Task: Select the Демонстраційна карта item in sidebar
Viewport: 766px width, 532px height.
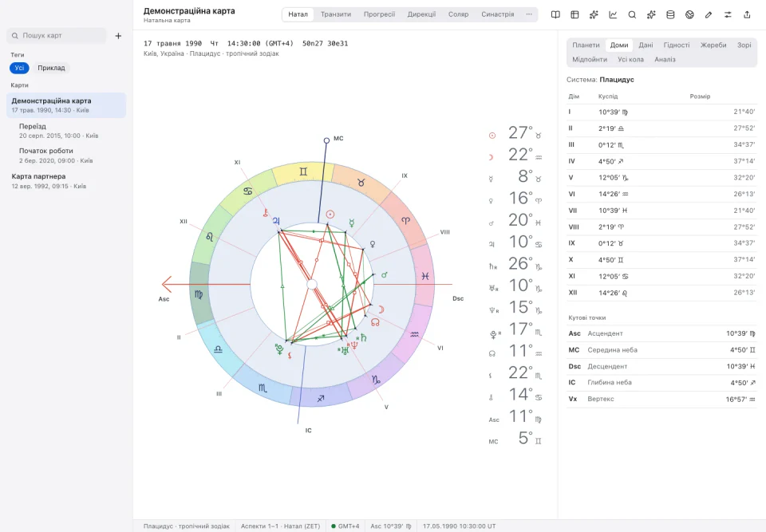Action: click(66, 105)
